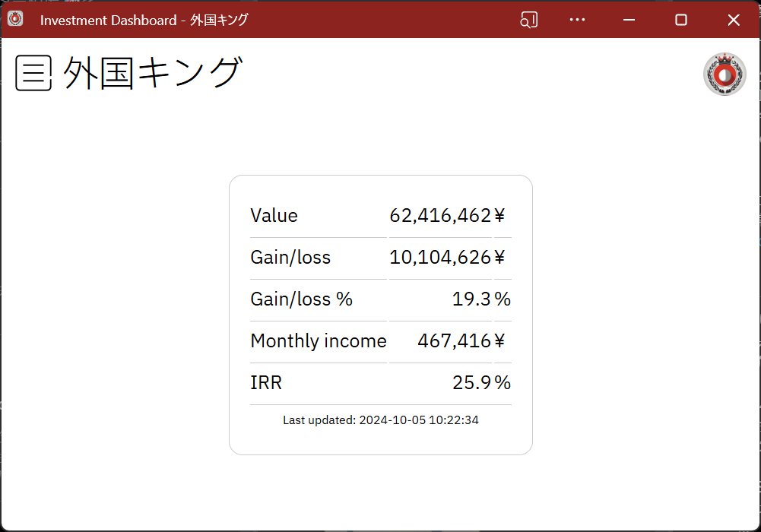
Task: Click the 25.9 IRR figure
Action: [x=471, y=383]
